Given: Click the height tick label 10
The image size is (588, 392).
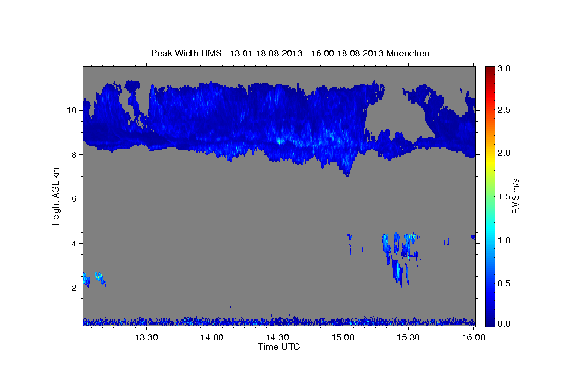Looking at the screenshot, I should click(x=73, y=110).
